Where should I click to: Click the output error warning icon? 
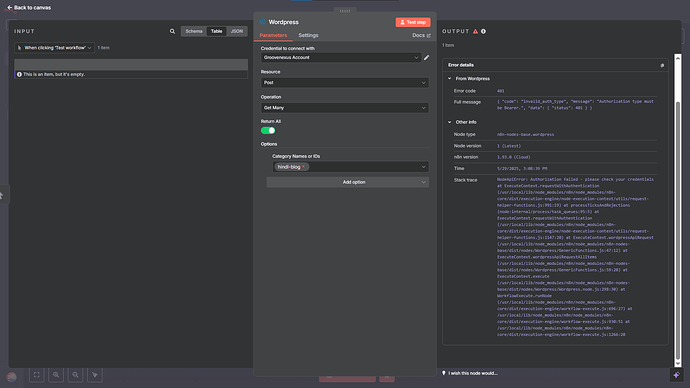coord(475,31)
